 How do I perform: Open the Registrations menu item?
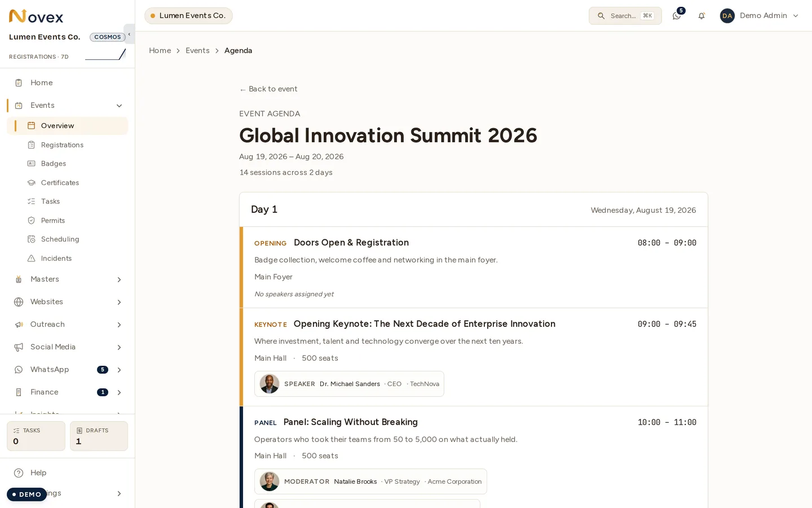click(x=68, y=145)
